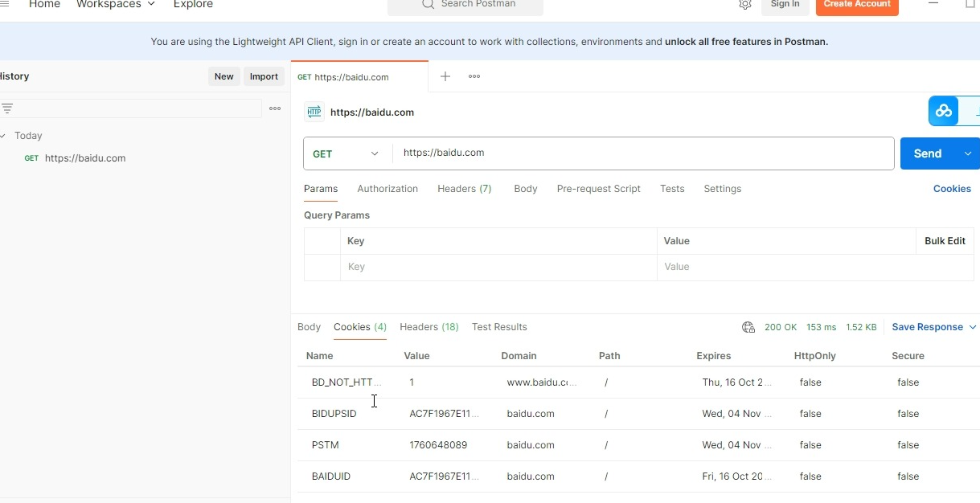Click the New button in History
The height and width of the screenshot is (503, 980).
click(x=224, y=76)
